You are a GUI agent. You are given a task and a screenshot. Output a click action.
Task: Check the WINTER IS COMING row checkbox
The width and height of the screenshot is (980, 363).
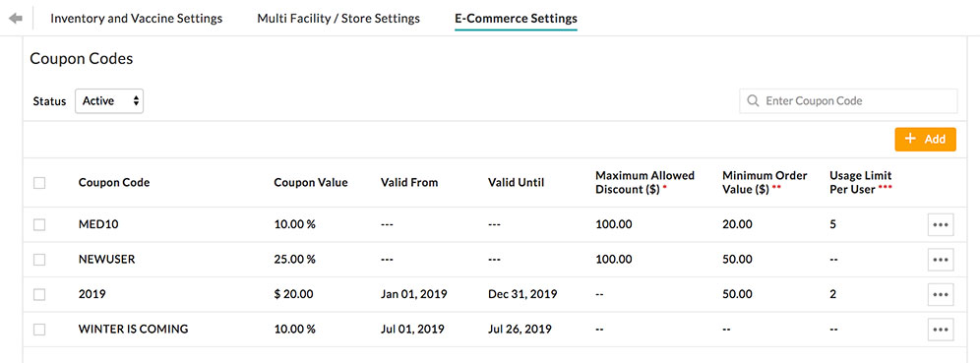pos(39,330)
